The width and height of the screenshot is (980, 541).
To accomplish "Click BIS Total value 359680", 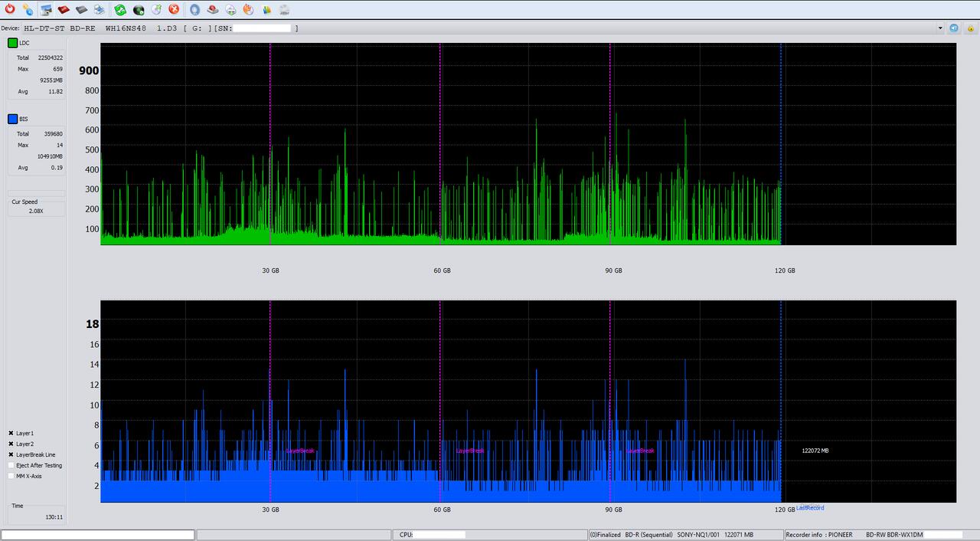I will pyautogui.click(x=53, y=133).
